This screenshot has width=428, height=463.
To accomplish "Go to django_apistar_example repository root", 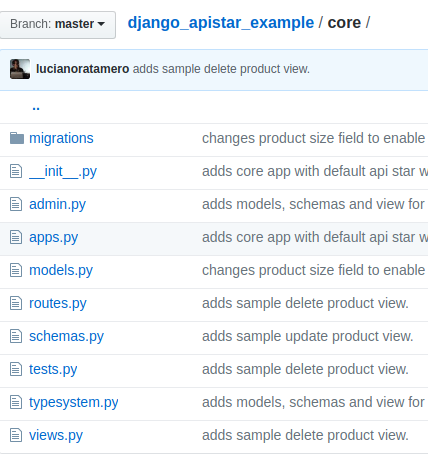I will (x=221, y=23).
